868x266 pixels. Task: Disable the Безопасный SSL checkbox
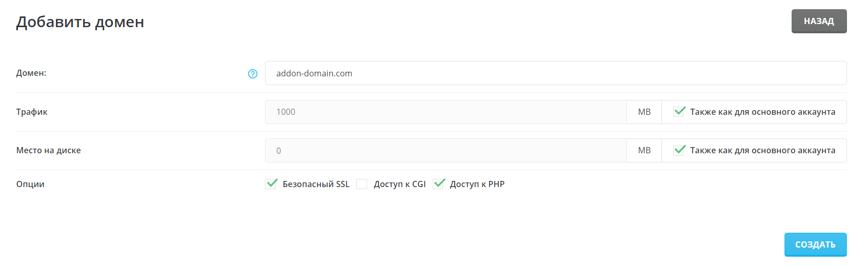click(x=271, y=184)
